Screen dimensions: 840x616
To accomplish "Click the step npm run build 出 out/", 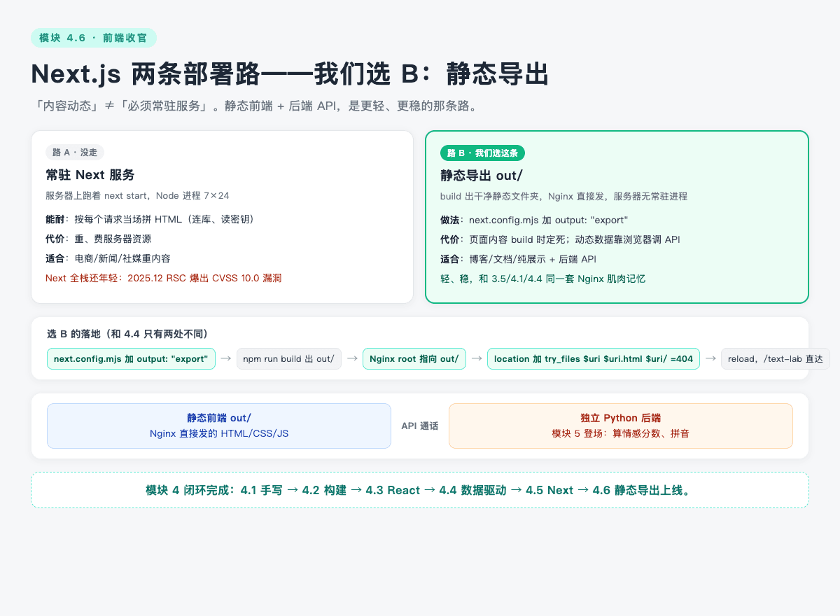I will (288, 359).
